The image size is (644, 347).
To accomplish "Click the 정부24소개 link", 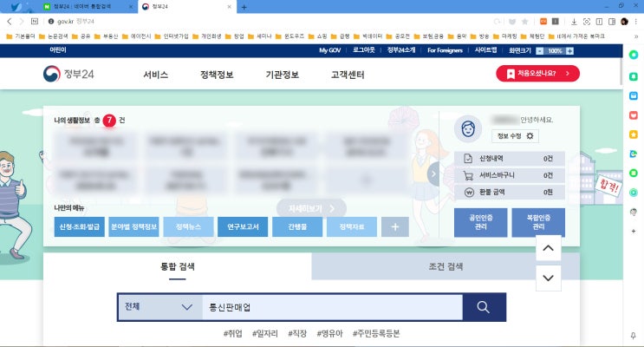I will point(401,50).
